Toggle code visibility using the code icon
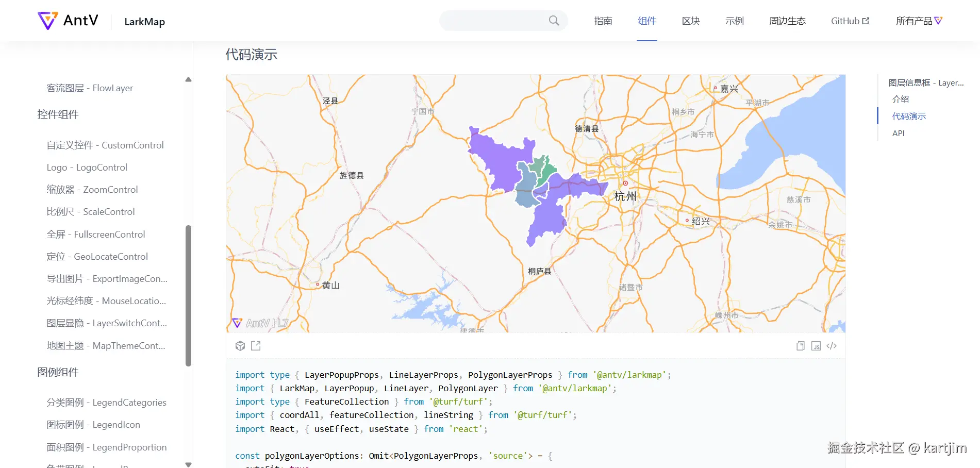Viewport: 980px width, 468px height. pos(832,346)
